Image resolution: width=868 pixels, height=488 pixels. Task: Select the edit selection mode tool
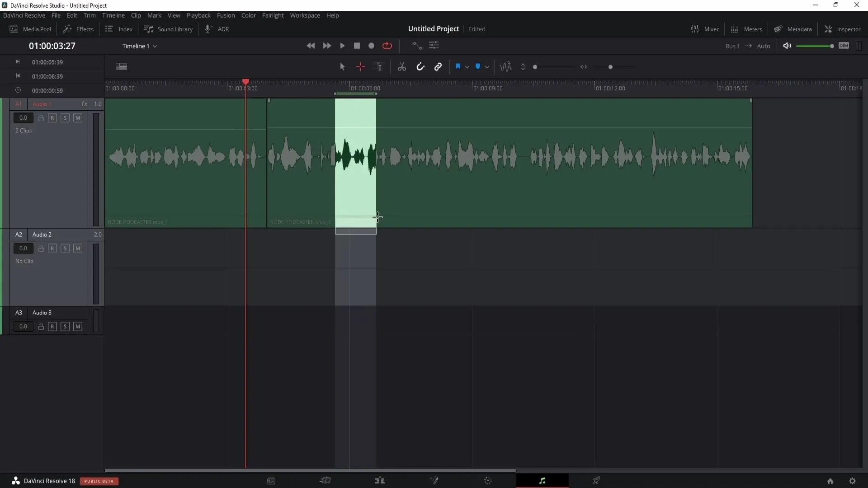click(378, 67)
